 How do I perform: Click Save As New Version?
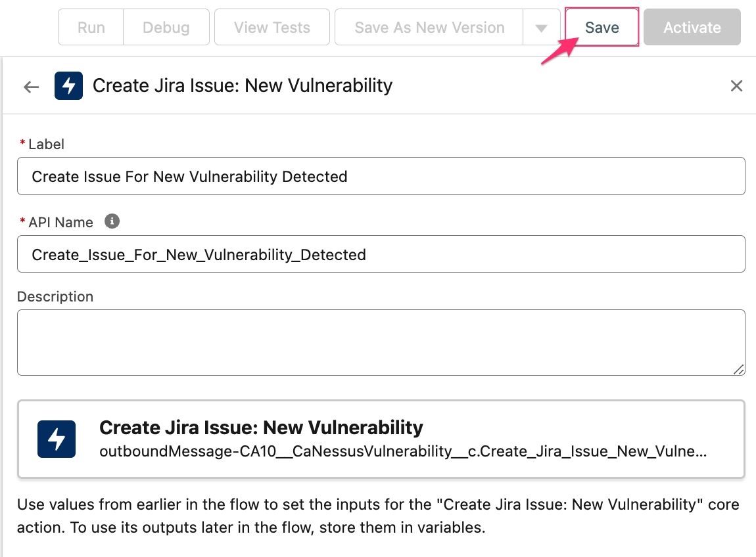pos(429,27)
